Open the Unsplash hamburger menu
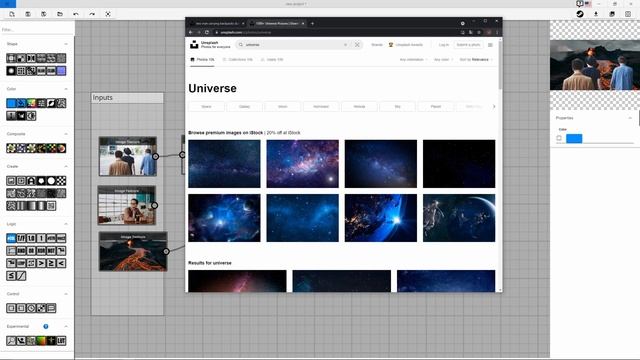 490,45
